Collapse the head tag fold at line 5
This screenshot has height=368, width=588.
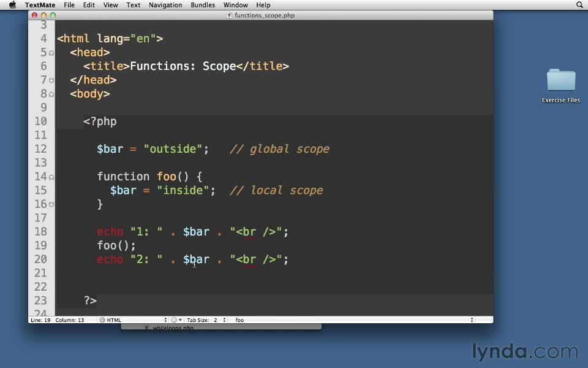51,53
